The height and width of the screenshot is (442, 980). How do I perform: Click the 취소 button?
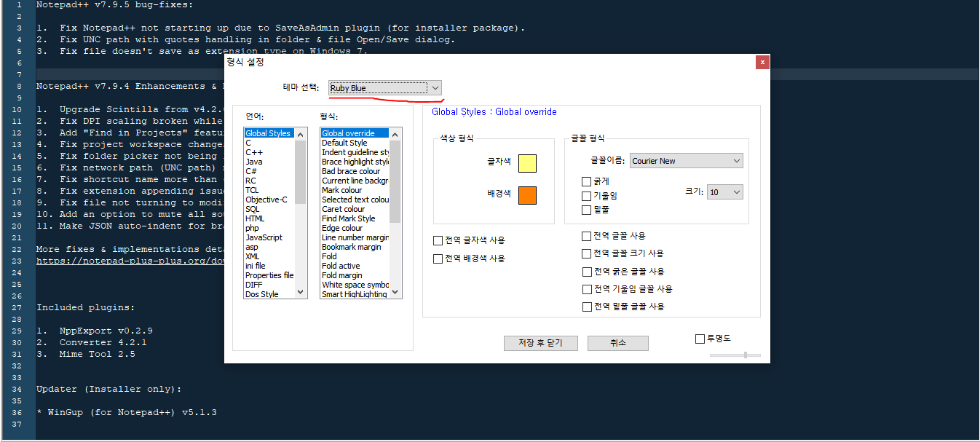coord(618,343)
